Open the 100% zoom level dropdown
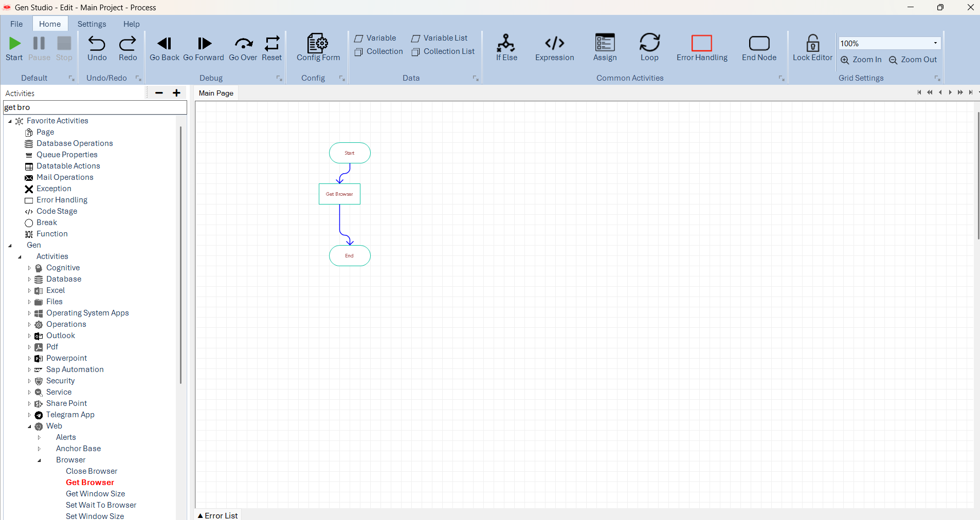This screenshot has width=980, height=520. 935,43
